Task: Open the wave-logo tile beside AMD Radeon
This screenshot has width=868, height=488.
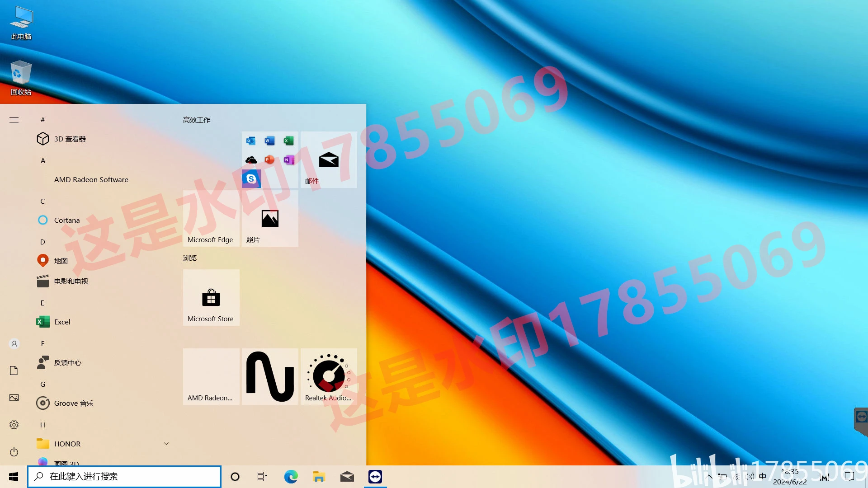Action: 270,376
